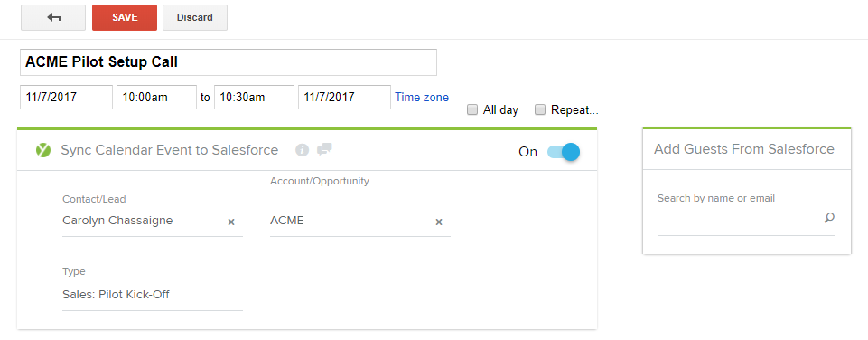Edit the ACME Pilot Setup Call title

pos(229,62)
